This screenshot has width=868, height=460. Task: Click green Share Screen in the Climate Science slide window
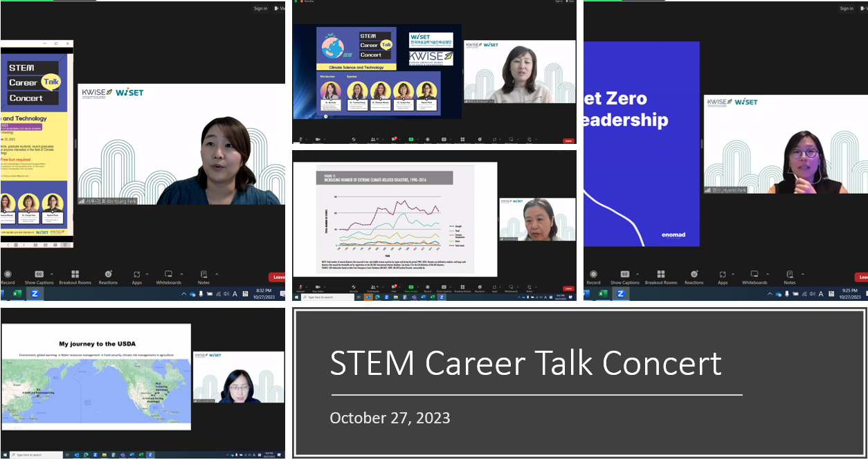coord(410,140)
